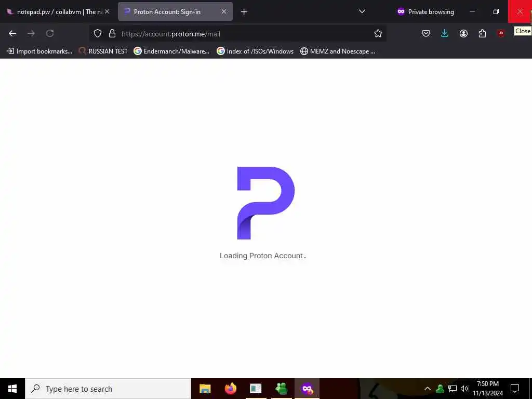Open the Downloads panel
The width and height of the screenshot is (532, 399).
[445, 33]
